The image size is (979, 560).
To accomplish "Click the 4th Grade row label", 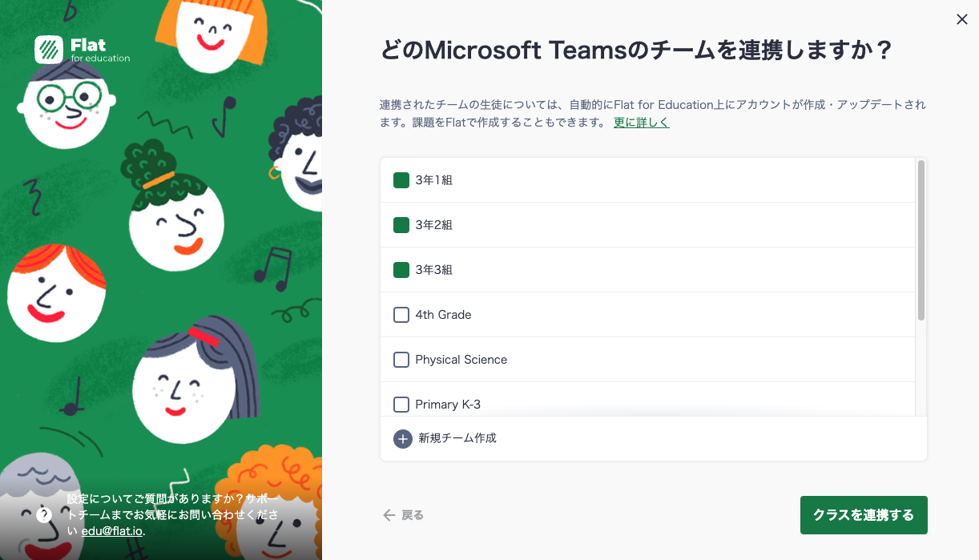I will 441,315.
